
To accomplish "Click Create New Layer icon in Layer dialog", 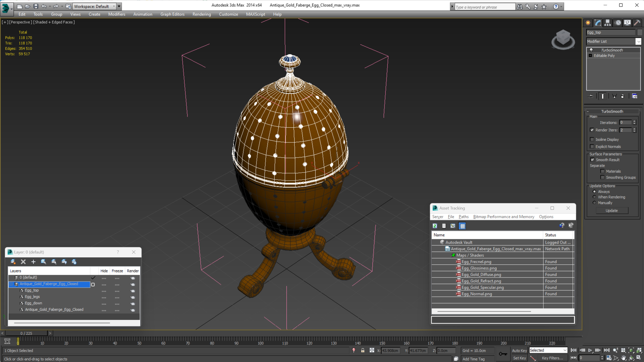I will pyautogui.click(x=13, y=262).
